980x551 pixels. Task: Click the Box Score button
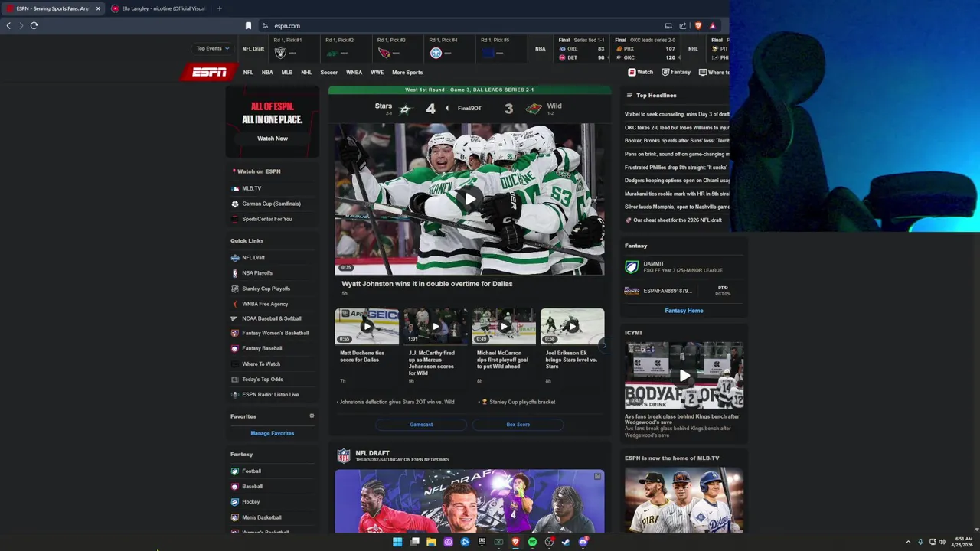[518, 425]
